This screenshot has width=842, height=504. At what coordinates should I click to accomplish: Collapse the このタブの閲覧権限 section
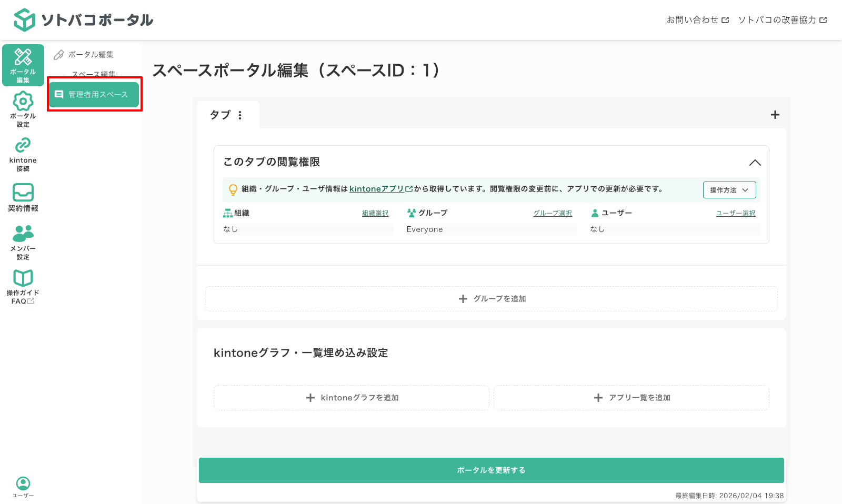pyautogui.click(x=756, y=163)
